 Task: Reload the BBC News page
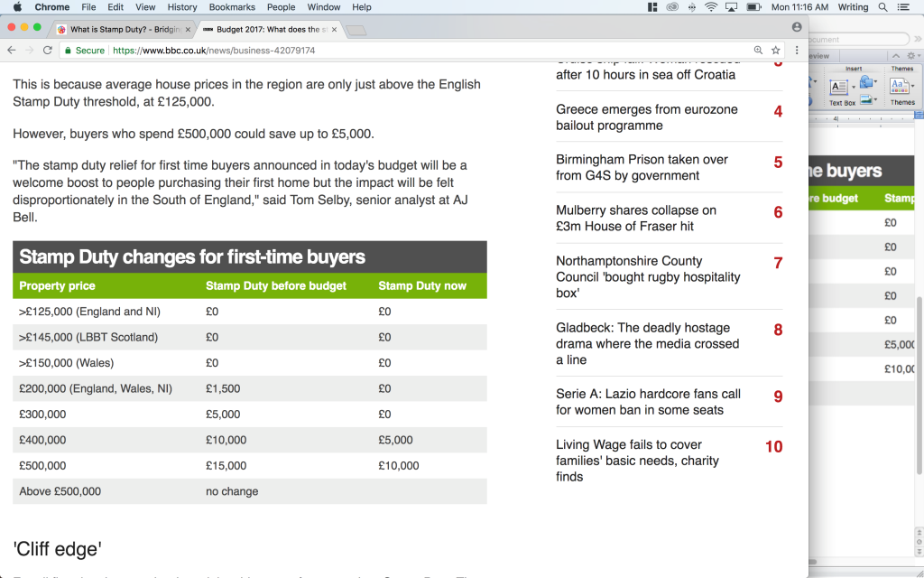pos(47,51)
